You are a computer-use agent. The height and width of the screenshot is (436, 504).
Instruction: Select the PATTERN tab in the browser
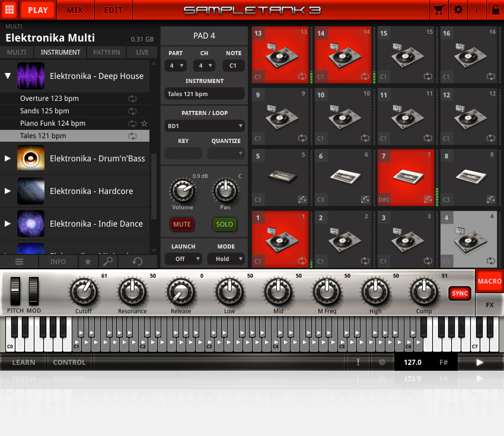coord(106,52)
